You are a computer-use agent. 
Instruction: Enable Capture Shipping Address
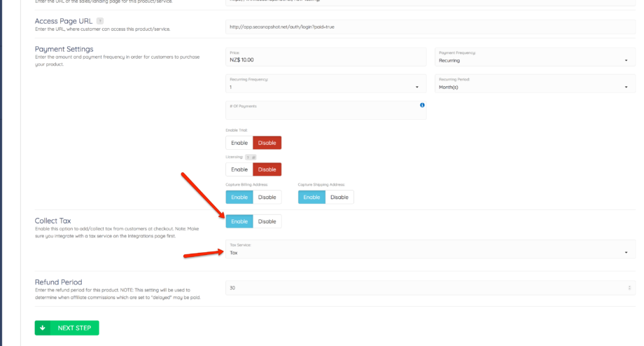[x=311, y=198]
